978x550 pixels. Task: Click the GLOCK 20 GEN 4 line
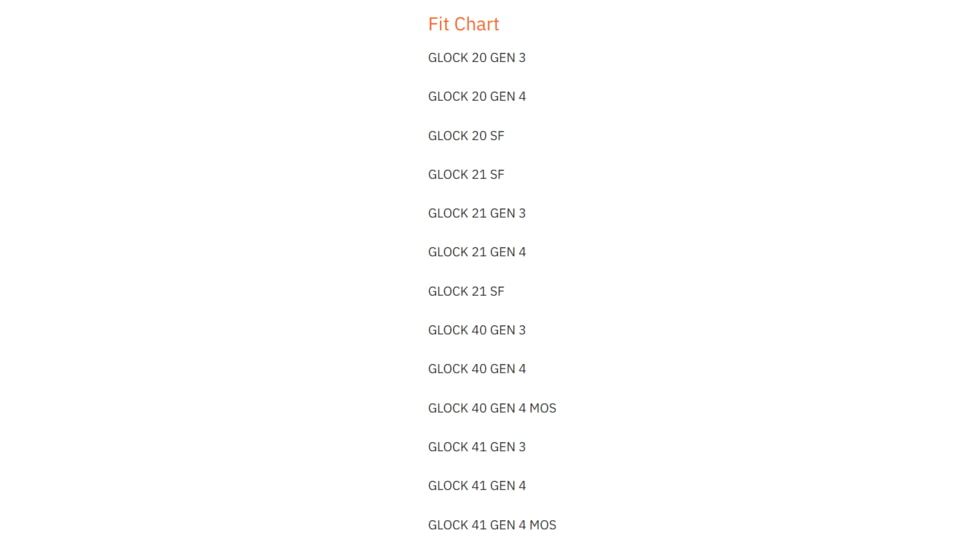coord(476,97)
